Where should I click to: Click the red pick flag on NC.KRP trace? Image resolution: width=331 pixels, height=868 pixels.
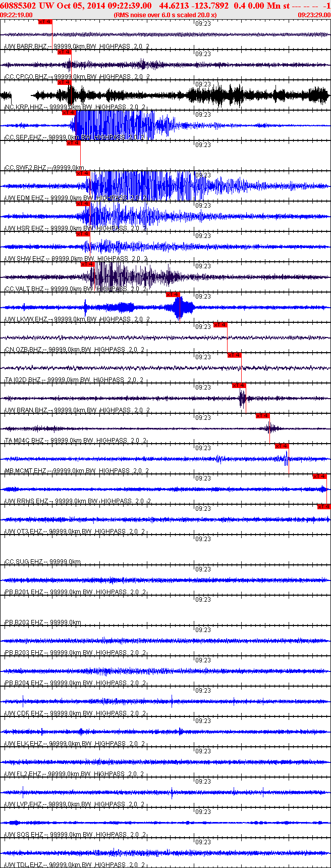[x=64, y=82]
